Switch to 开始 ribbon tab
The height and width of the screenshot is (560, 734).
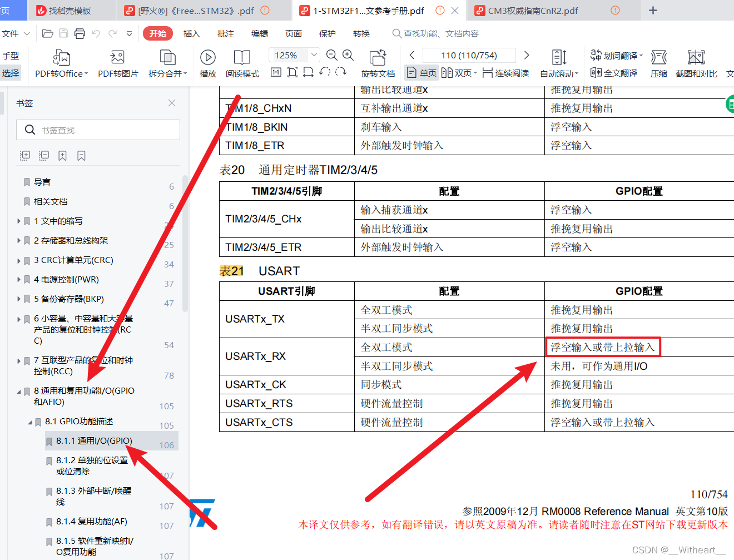tap(158, 33)
